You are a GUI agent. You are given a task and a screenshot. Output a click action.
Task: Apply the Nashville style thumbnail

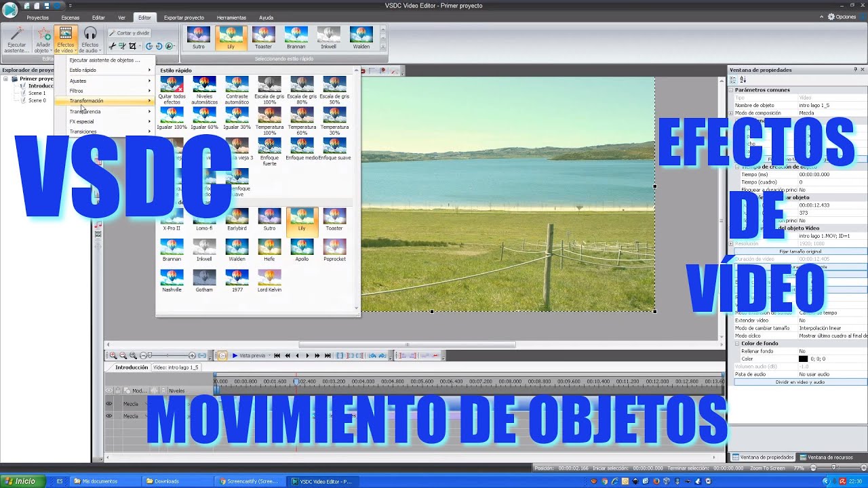click(172, 281)
